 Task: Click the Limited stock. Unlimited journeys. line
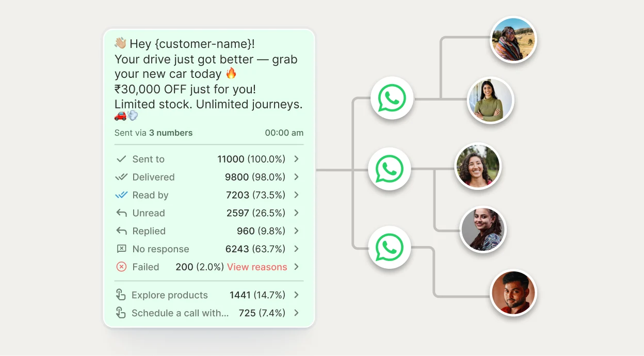(x=208, y=104)
